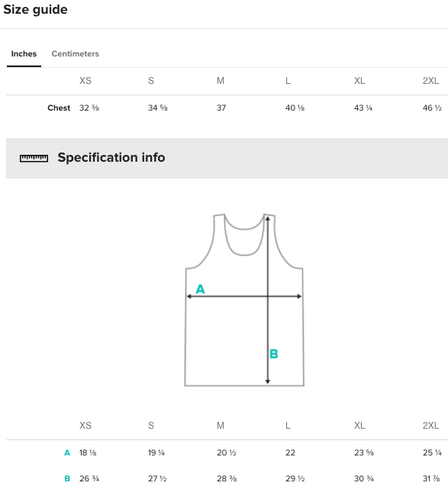Click the XL length value 30 ¾
Screen dimensions: 448x489
pyautogui.click(x=364, y=478)
